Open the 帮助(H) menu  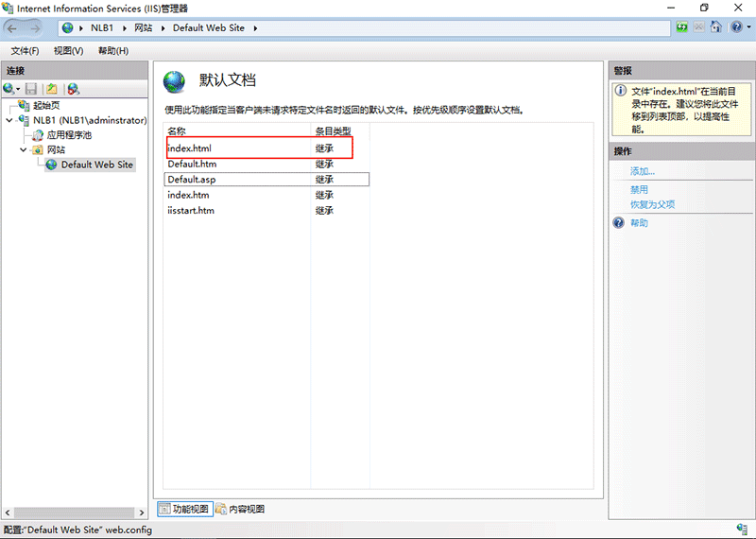113,51
